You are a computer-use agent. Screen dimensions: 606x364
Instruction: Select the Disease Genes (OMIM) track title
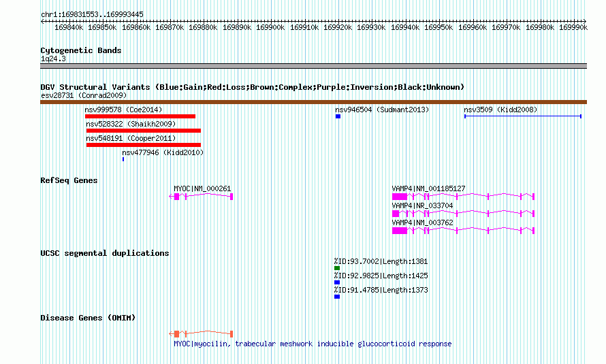pyautogui.click(x=88, y=318)
